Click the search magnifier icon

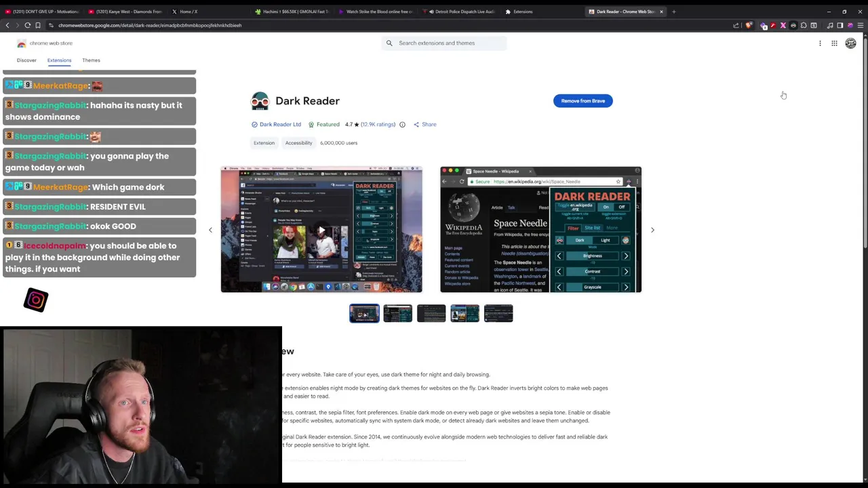[x=389, y=43]
